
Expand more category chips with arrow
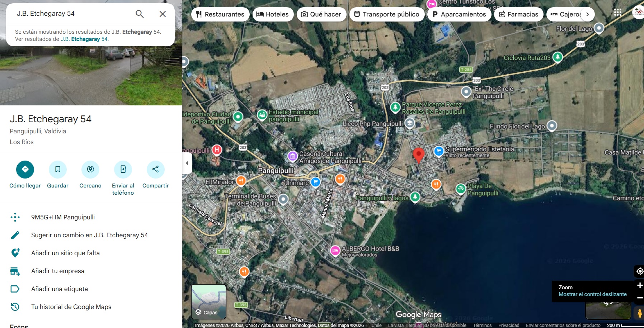(587, 14)
